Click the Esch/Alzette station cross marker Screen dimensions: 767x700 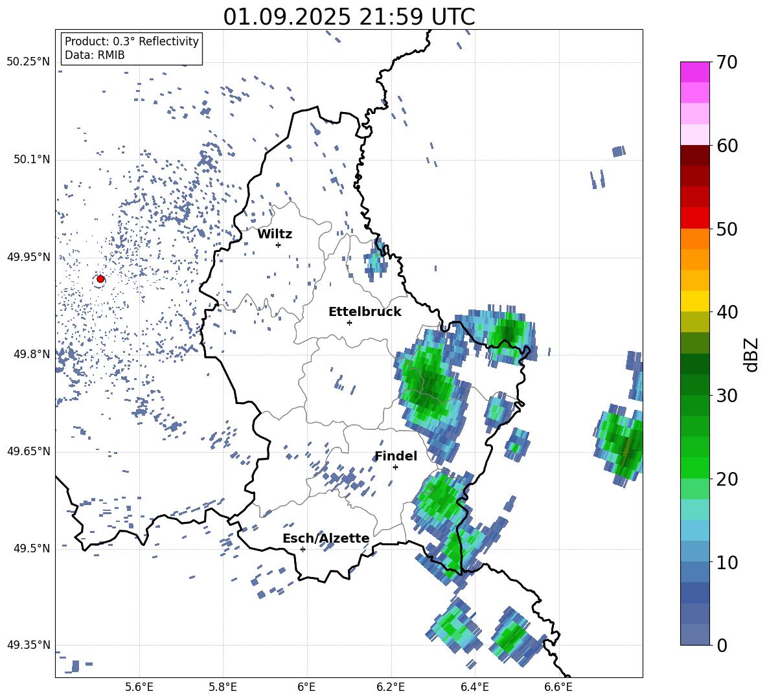coord(303,549)
